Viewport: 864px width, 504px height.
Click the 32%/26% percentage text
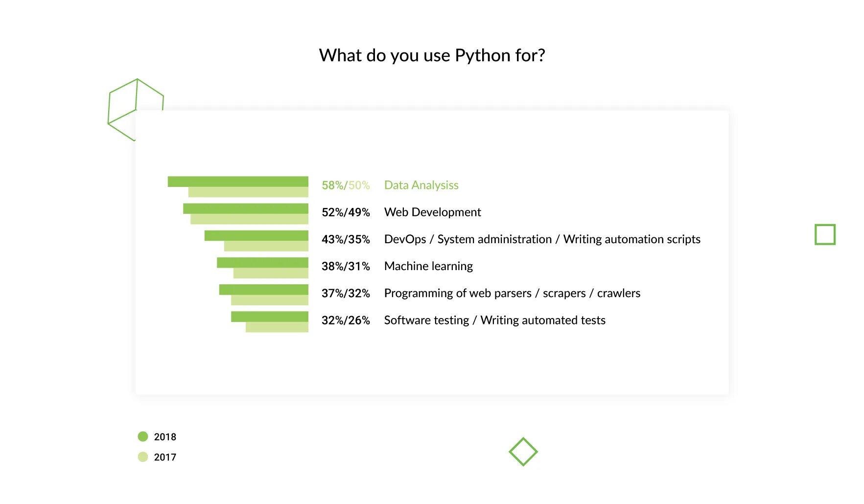point(346,320)
